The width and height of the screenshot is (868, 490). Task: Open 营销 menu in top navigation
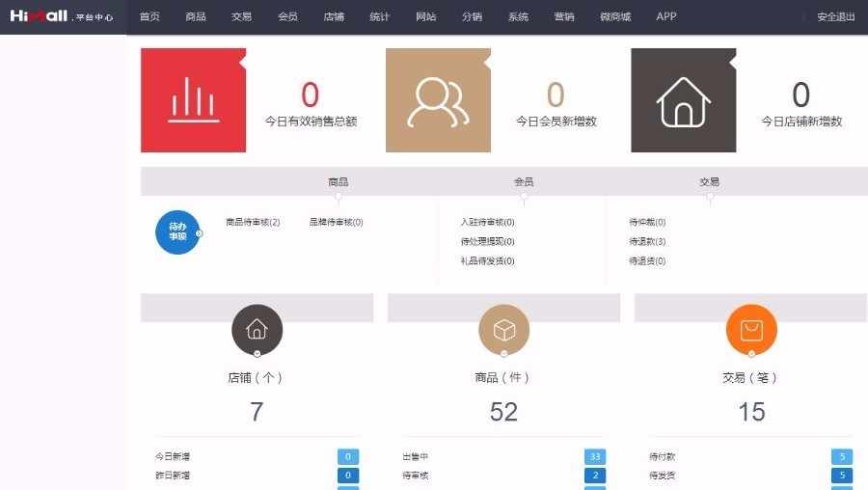point(564,16)
